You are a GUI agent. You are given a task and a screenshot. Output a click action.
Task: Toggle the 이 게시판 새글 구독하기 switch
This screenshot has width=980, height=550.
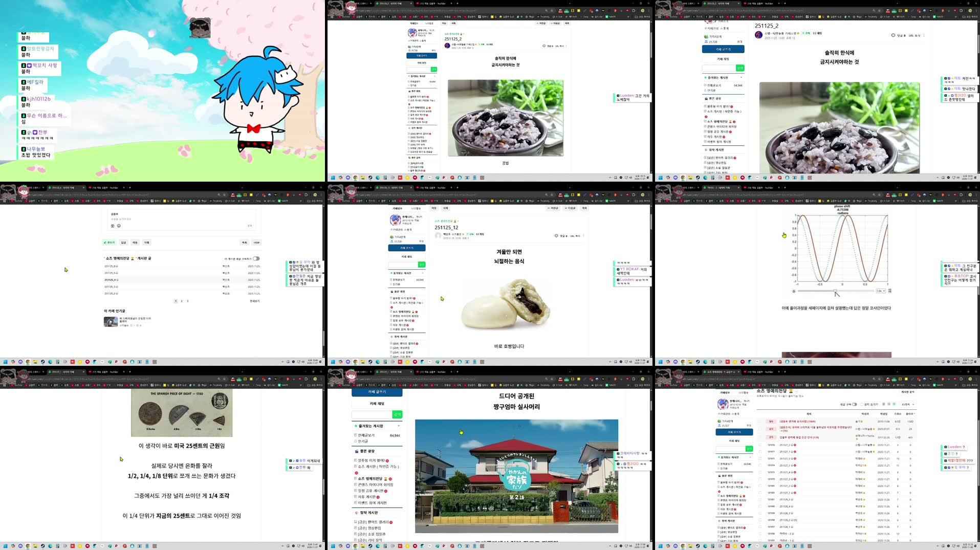pyautogui.click(x=256, y=259)
